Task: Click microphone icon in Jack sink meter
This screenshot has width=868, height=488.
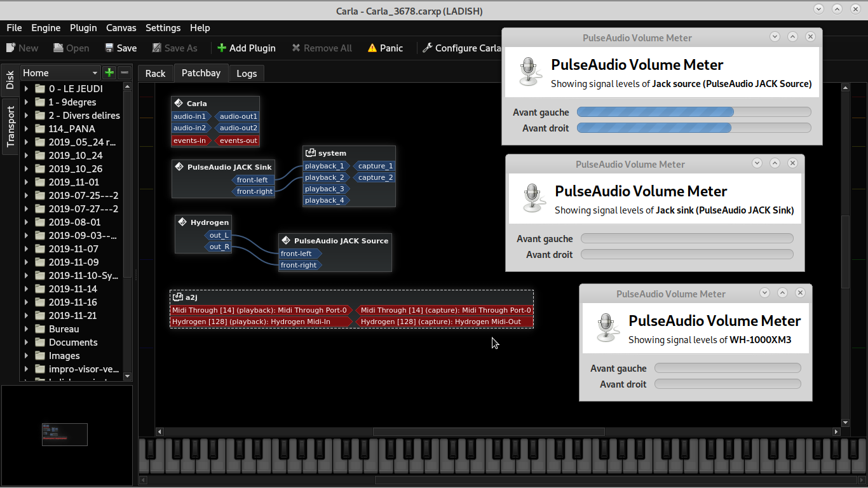Action: point(532,198)
